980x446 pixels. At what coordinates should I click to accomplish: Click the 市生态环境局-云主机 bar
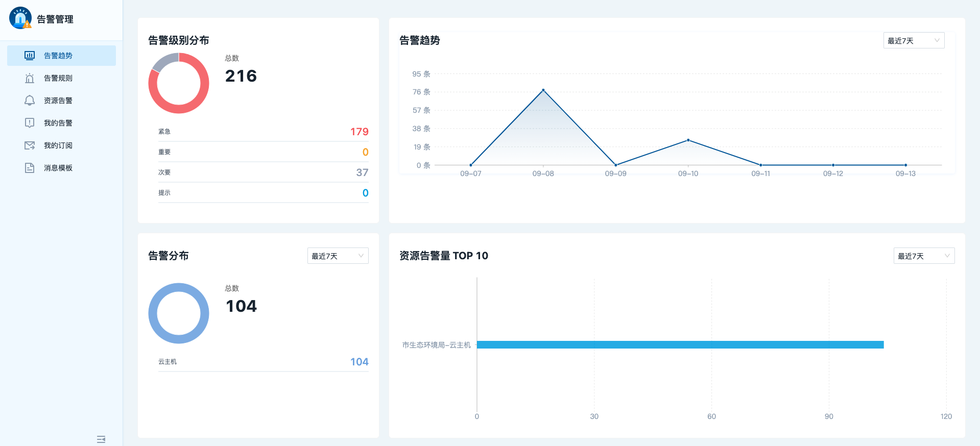(680, 345)
